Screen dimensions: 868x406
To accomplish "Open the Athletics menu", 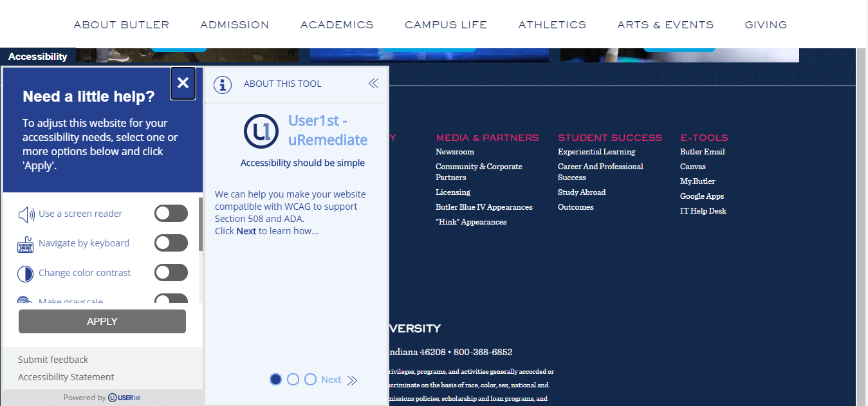I will 553,25.
